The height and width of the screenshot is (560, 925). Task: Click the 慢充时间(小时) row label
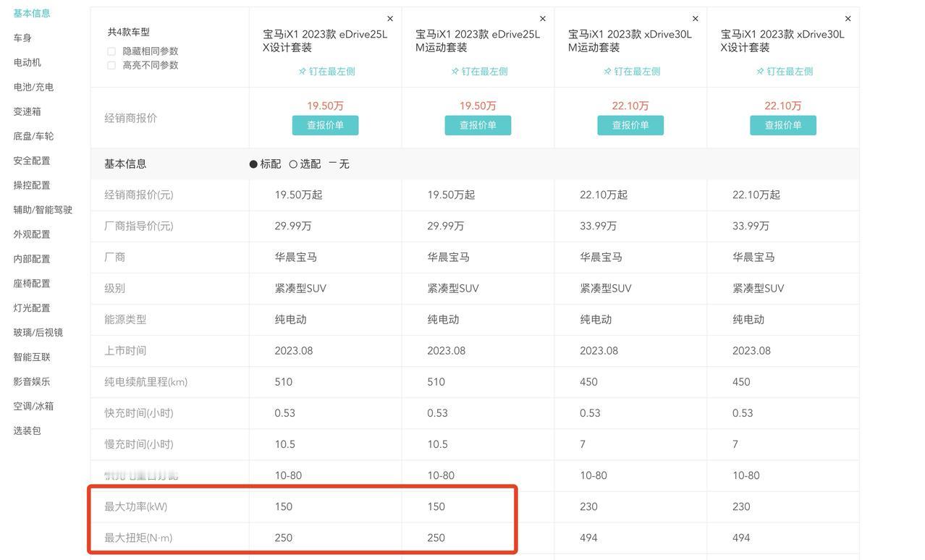tap(139, 444)
